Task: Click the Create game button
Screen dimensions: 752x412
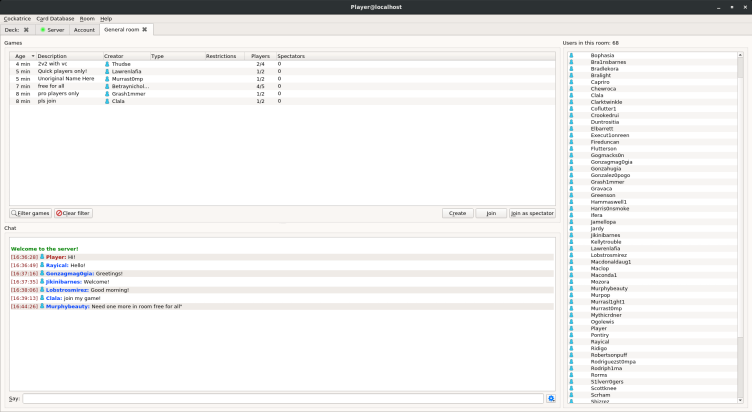Action: pos(457,213)
